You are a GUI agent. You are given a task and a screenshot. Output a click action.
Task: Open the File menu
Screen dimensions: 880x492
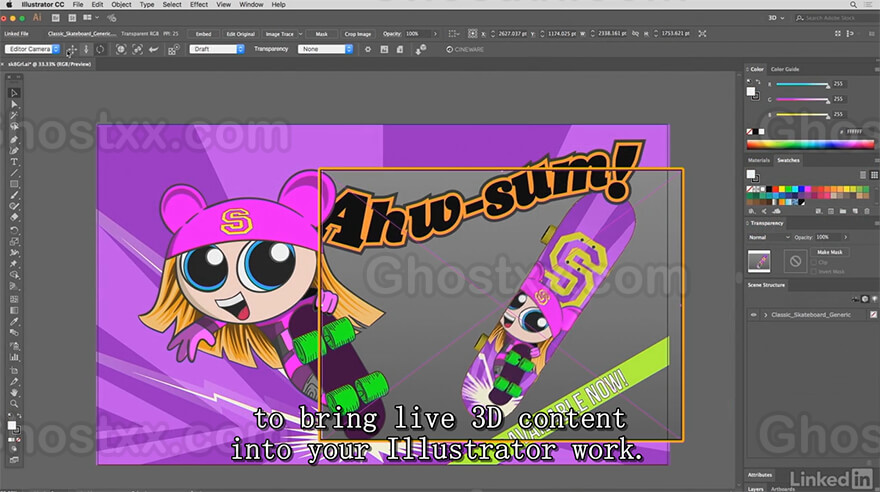78,4
